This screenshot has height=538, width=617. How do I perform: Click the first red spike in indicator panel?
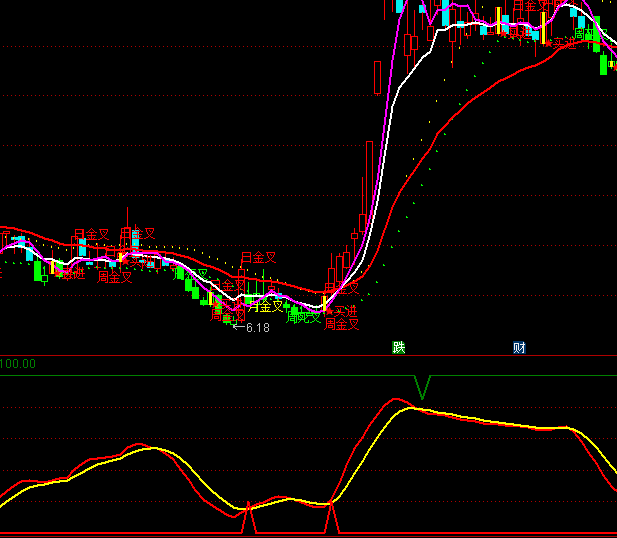click(249, 518)
